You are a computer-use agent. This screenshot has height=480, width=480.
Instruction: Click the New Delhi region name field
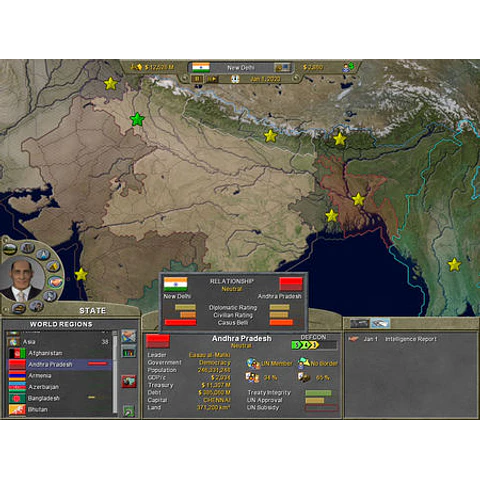tap(241, 68)
